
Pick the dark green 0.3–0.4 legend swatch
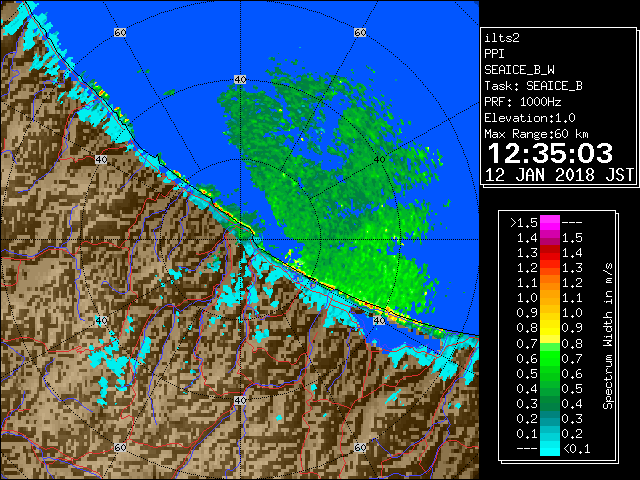tap(550, 404)
